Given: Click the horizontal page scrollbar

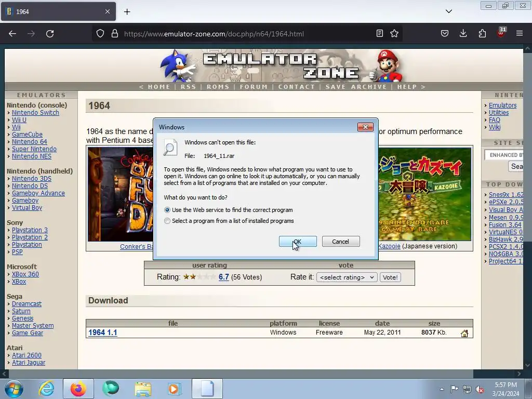Looking at the screenshot, I should pyautogui.click(x=241, y=374).
